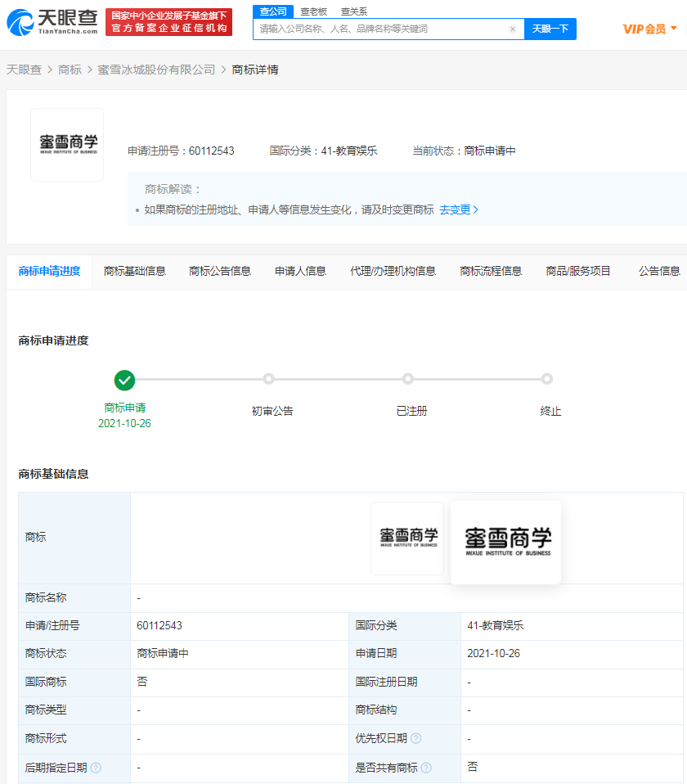Click the 去变更 link

click(x=459, y=210)
